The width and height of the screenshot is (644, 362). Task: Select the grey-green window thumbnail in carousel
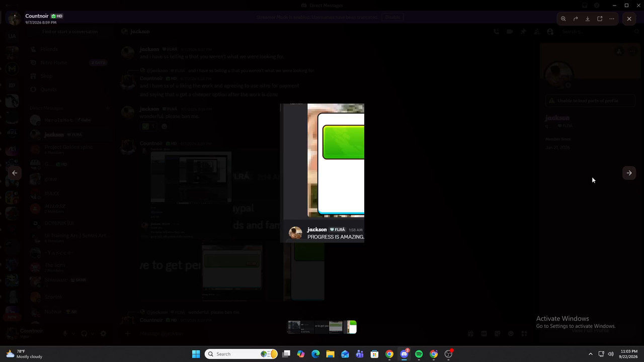click(x=336, y=327)
